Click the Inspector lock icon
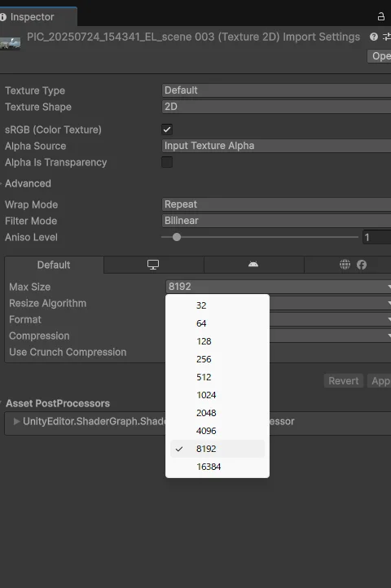Screen dimensions: 391x588 [381, 16]
